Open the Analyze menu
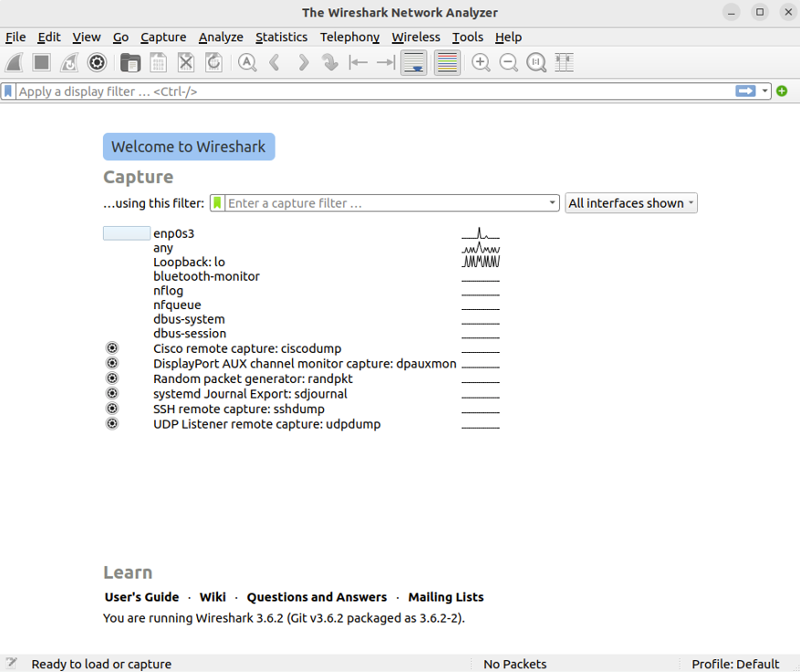 tap(221, 37)
